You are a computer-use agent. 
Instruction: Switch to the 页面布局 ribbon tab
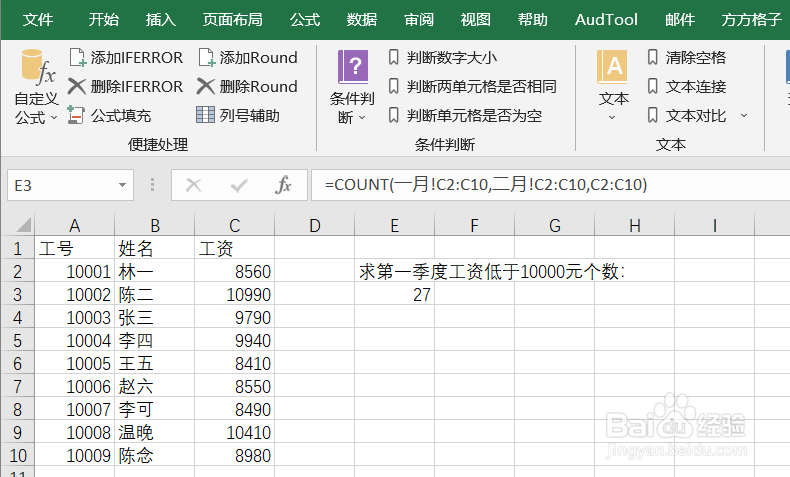[232, 20]
